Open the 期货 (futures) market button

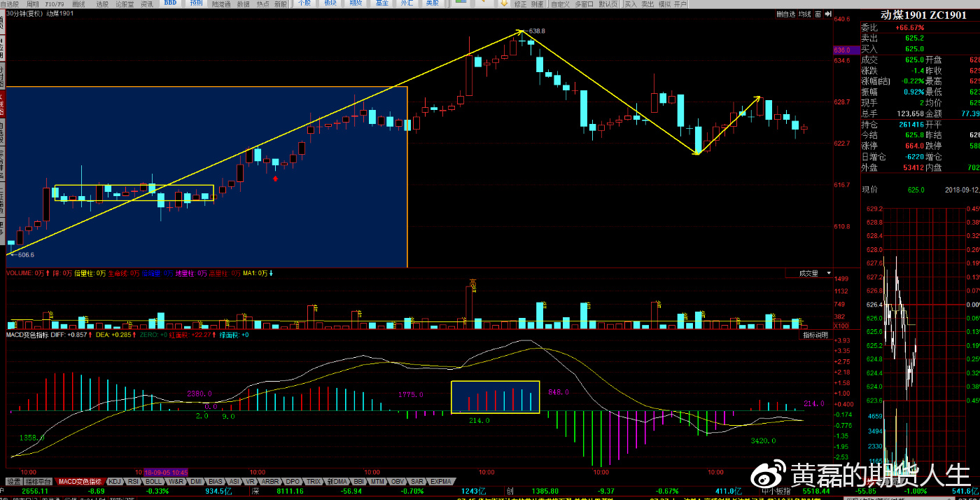[355, 4]
